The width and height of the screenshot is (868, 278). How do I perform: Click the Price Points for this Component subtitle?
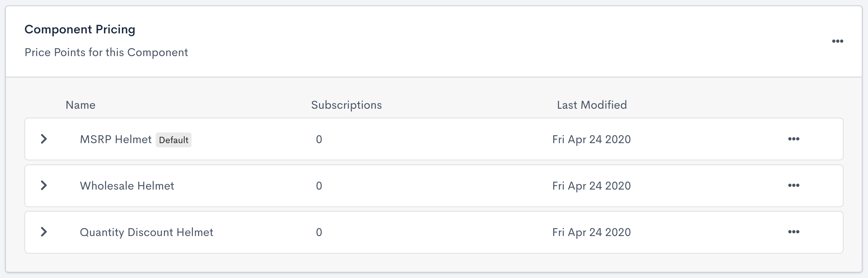pyautogui.click(x=106, y=52)
